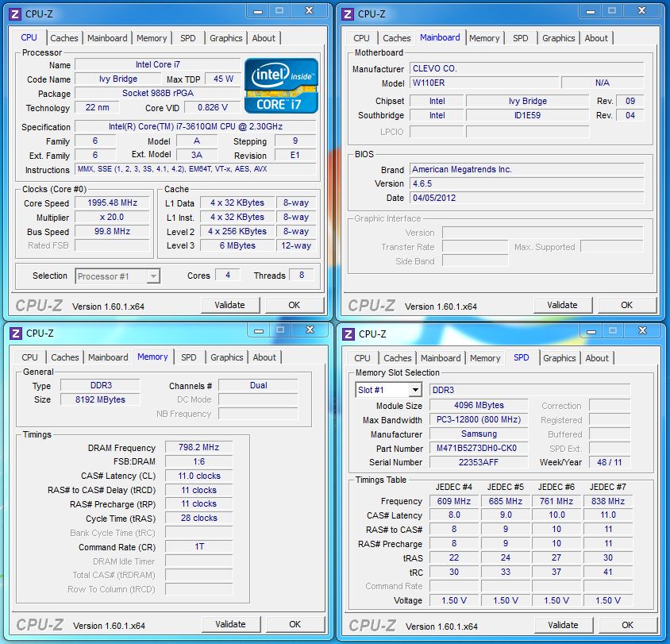Click Validate button in SPD window
This screenshot has height=644, width=670.
(563, 625)
